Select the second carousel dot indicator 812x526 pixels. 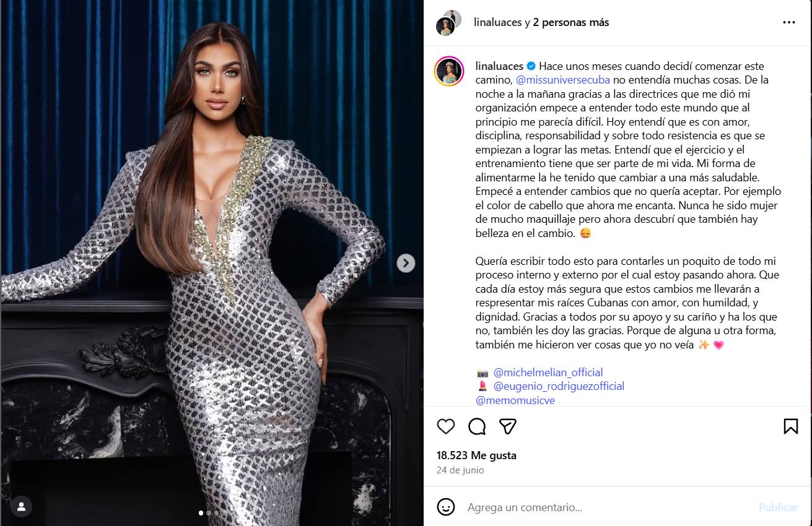pyautogui.click(x=208, y=513)
